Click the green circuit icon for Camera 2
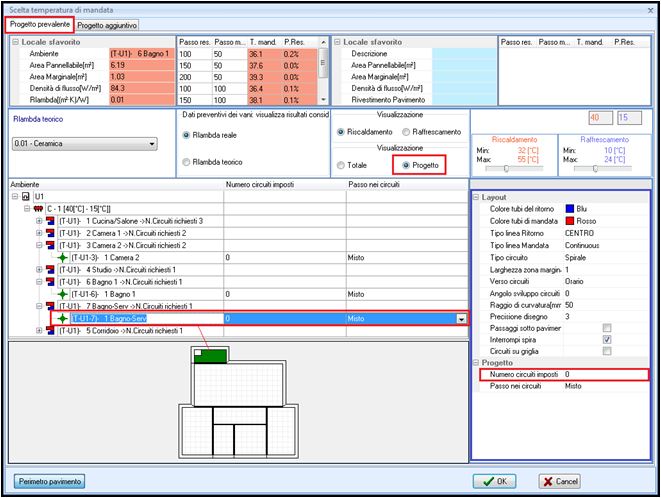This screenshot has width=661, height=498. pos(64,257)
